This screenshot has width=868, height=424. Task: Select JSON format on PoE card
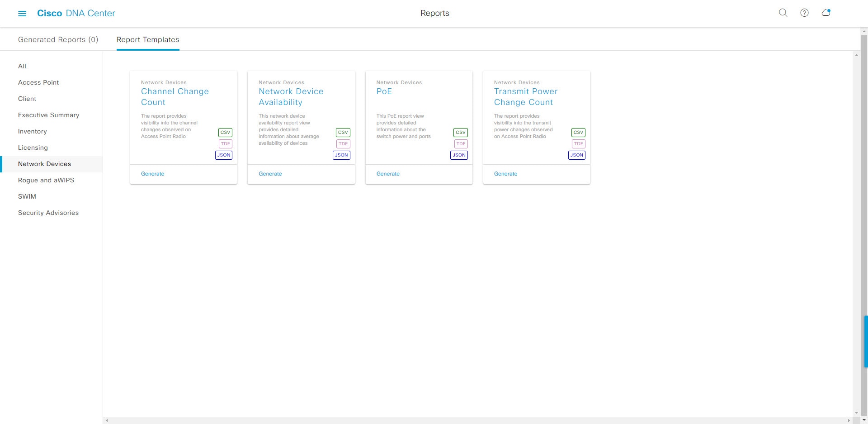(x=459, y=155)
